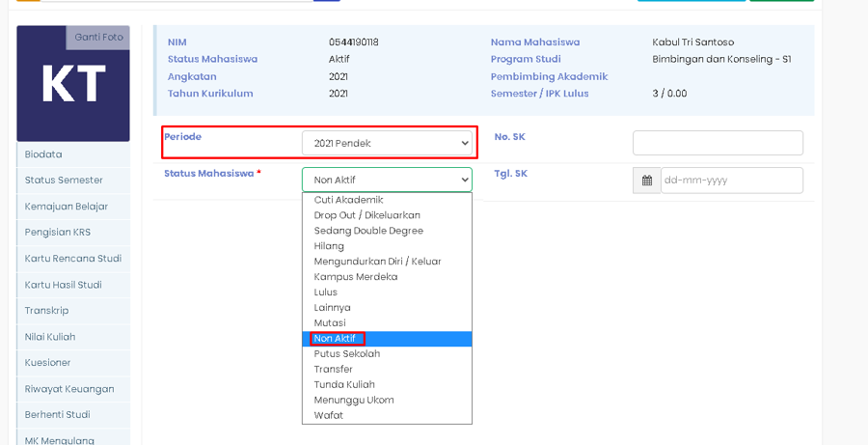Select Cuti Akademik from status list
868x445 pixels.
click(348, 200)
